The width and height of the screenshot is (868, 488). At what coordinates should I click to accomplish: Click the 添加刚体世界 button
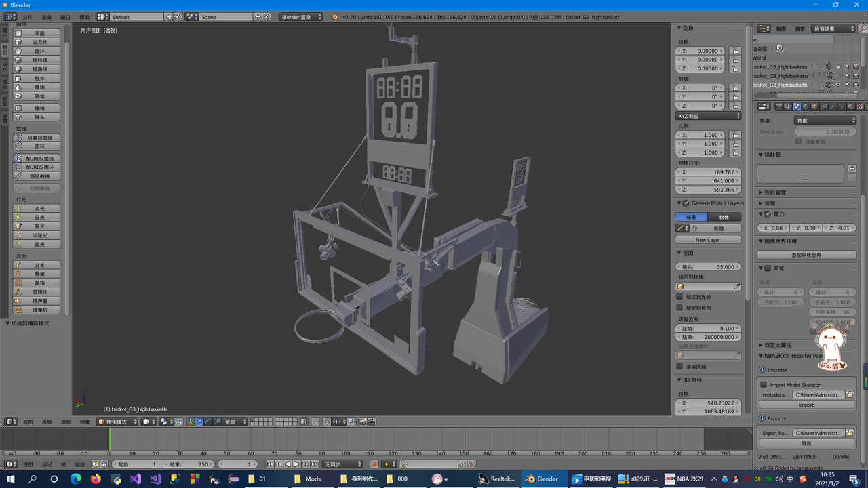click(x=806, y=255)
